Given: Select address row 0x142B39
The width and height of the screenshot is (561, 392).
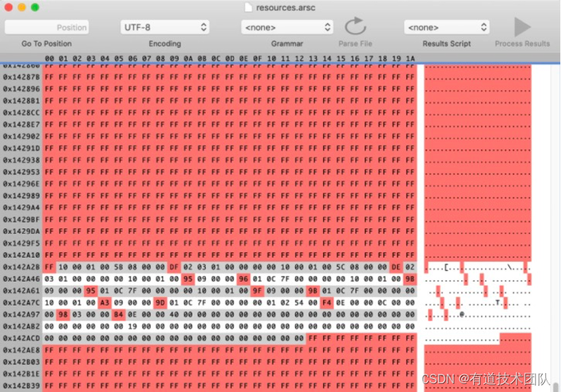Looking at the screenshot, I should pyautogui.click(x=22, y=386).
